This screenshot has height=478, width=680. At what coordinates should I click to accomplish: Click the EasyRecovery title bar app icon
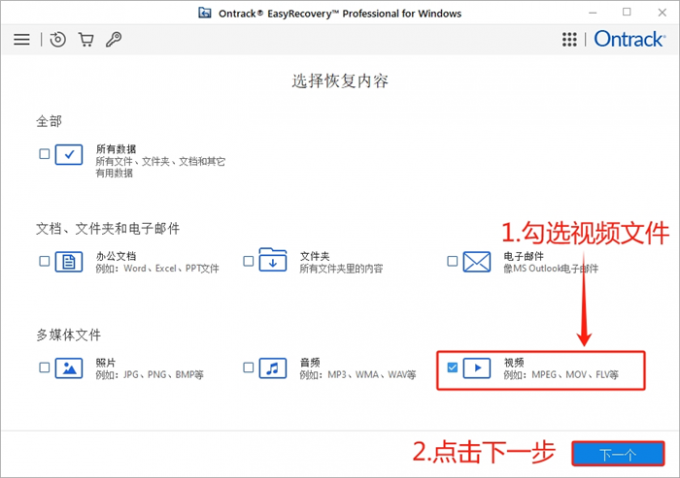pos(205,13)
